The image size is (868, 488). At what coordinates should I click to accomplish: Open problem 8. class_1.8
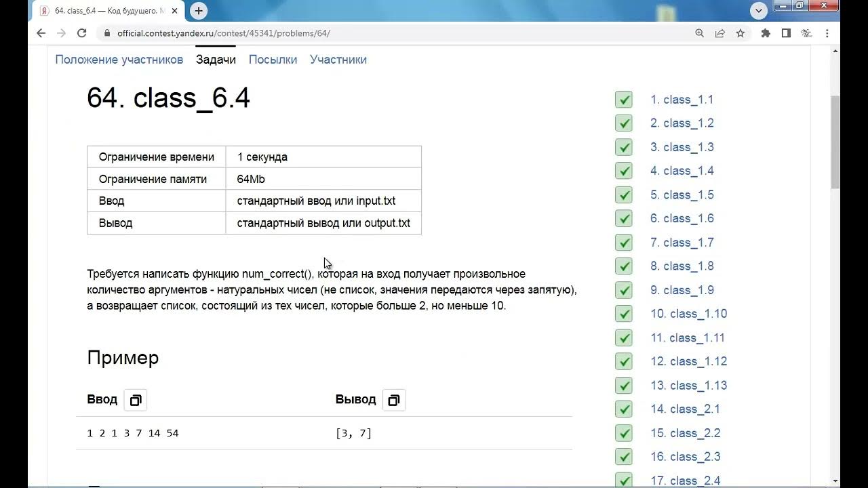coord(682,266)
